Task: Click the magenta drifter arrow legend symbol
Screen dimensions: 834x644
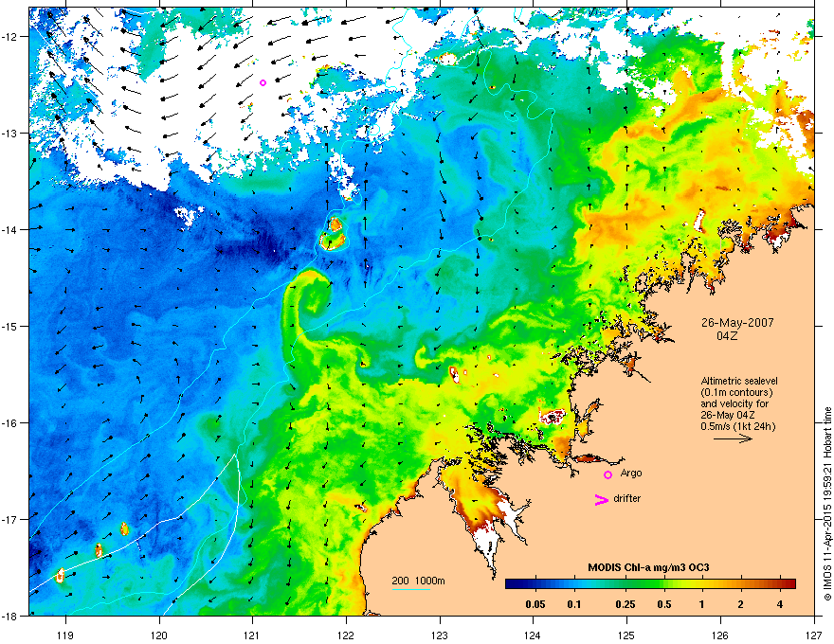Action: click(x=601, y=499)
